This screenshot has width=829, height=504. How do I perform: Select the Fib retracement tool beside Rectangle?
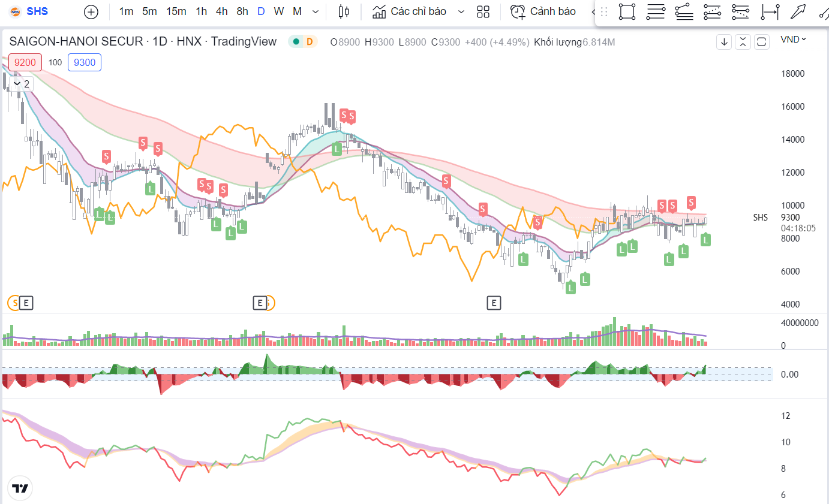[x=656, y=12]
